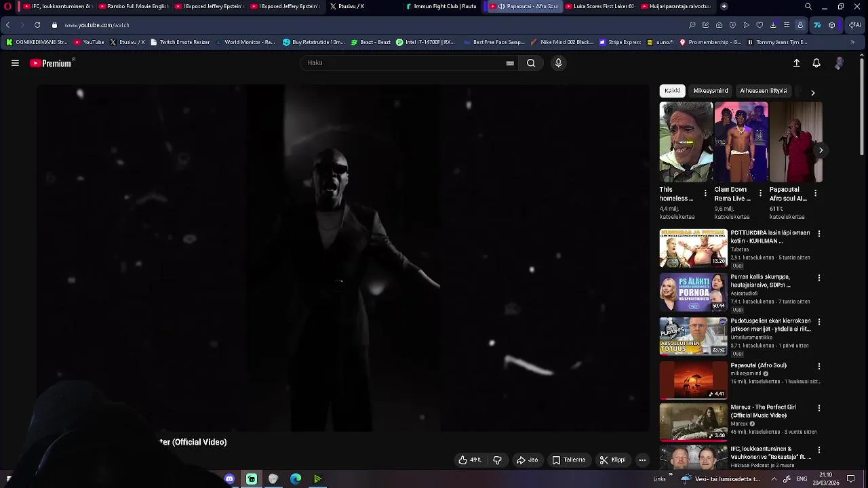Open the 'Twitch Emote Resizer' bookmark
This screenshot has height=488, width=868.
(180, 42)
